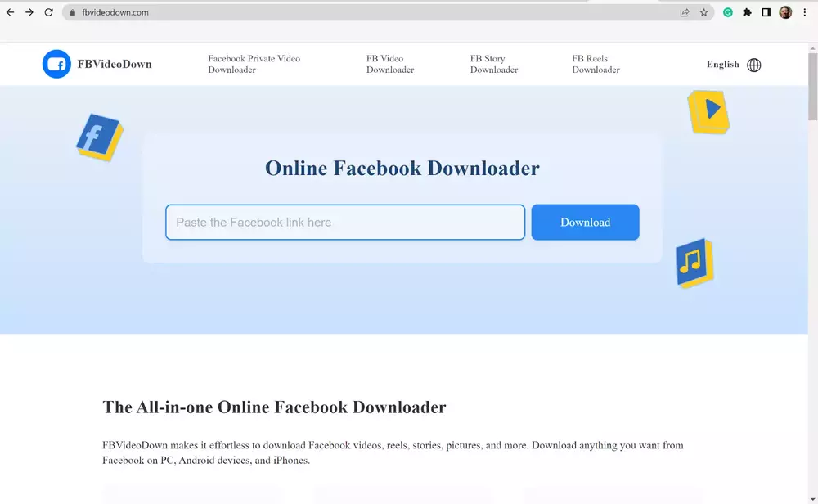
Task: Click the share page icon in address bar
Action: 685,12
